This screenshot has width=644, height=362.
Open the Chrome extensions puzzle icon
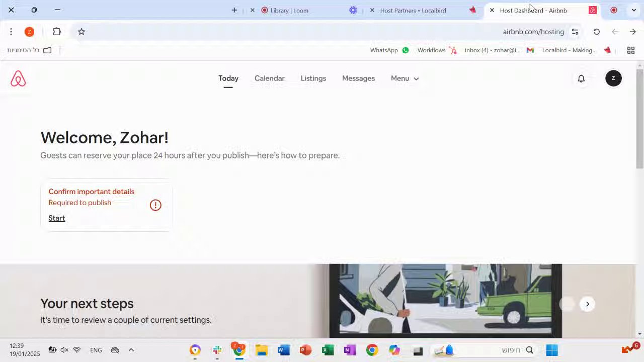(x=56, y=32)
